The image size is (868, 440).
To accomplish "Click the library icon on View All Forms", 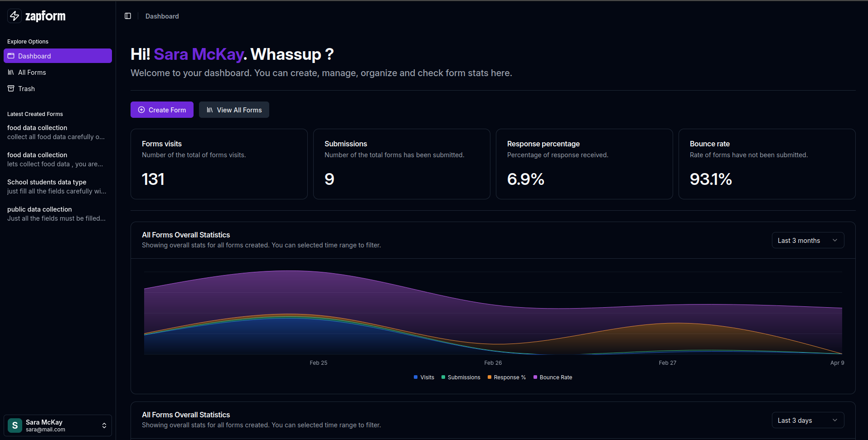I will click(210, 110).
